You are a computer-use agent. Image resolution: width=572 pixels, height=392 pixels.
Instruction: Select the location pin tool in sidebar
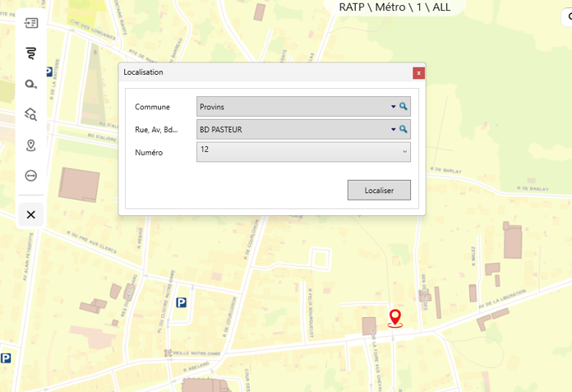coord(31,145)
